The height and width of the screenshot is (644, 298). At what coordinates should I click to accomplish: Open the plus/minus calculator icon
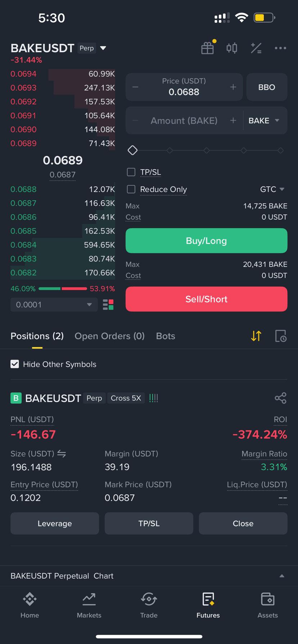[x=256, y=48]
